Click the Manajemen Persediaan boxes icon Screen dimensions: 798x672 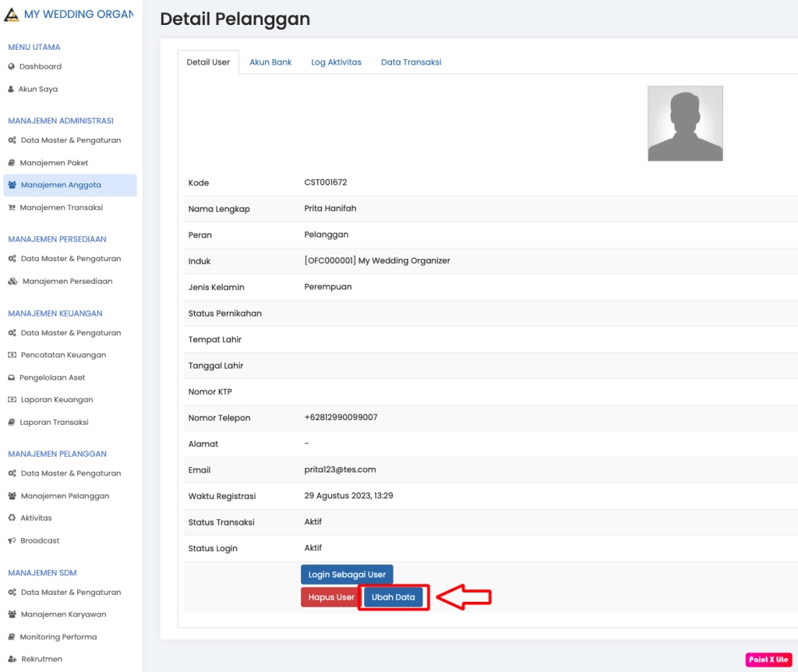pyautogui.click(x=12, y=281)
